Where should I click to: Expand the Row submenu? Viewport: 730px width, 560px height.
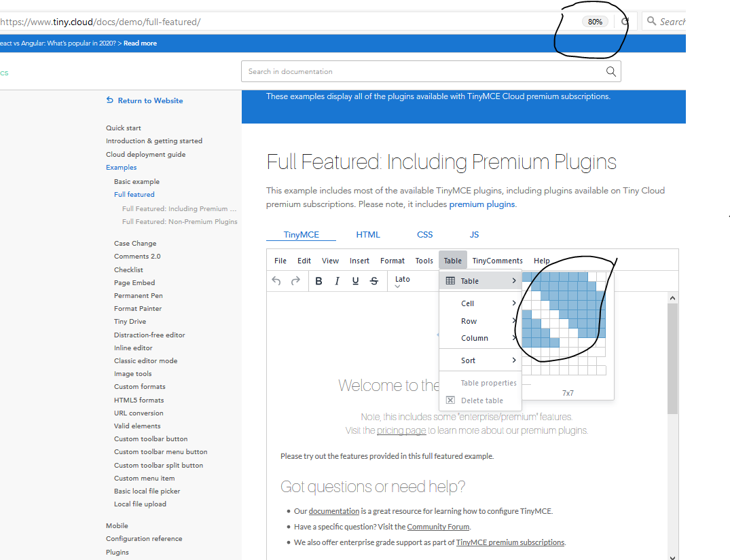click(x=481, y=321)
